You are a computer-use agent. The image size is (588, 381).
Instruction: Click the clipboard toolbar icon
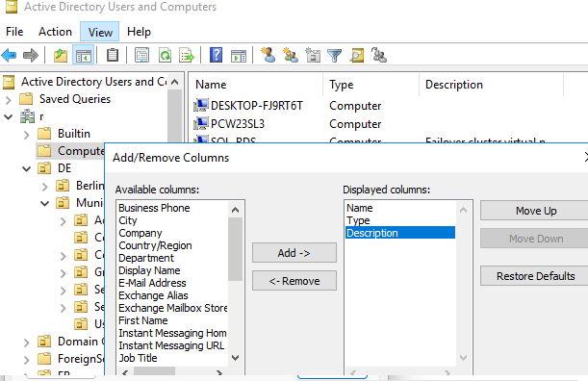pos(113,56)
